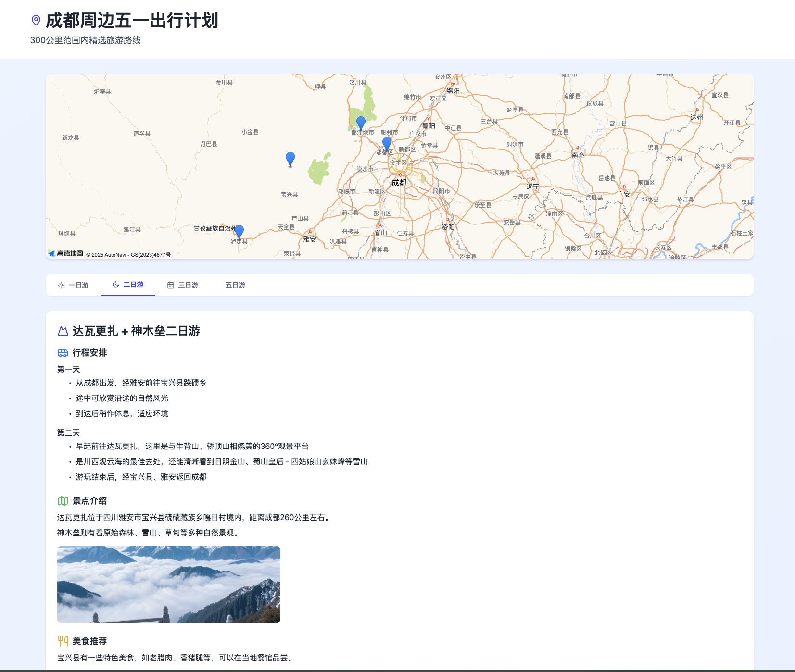The image size is (795, 672).
Task: Select the blue map marker near 都江堰市
Action: pyautogui.click(x=361, y=123)
